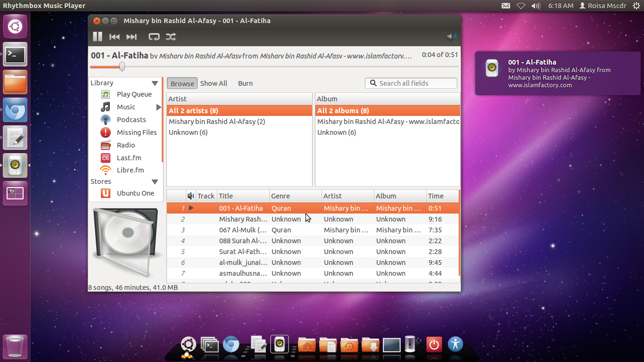
Task: Skip to the next track
Action: [132, 37]
